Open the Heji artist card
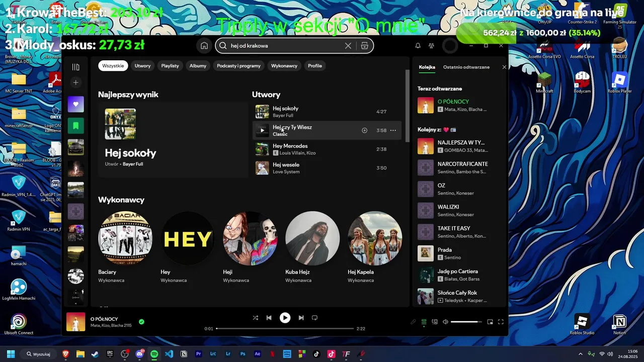This screenshot has width=644, height=362. click(x=250, y=248)
